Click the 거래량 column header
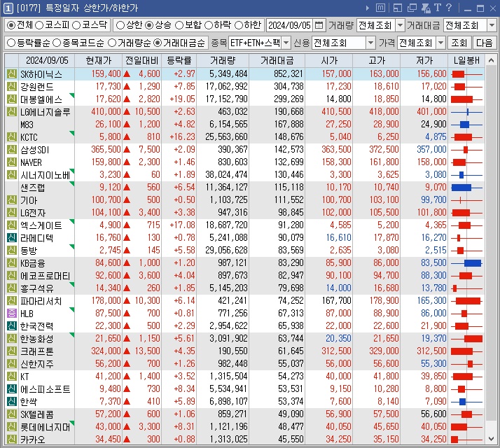The width and height of the screenshot is (500, 448). tap(223, 61)
